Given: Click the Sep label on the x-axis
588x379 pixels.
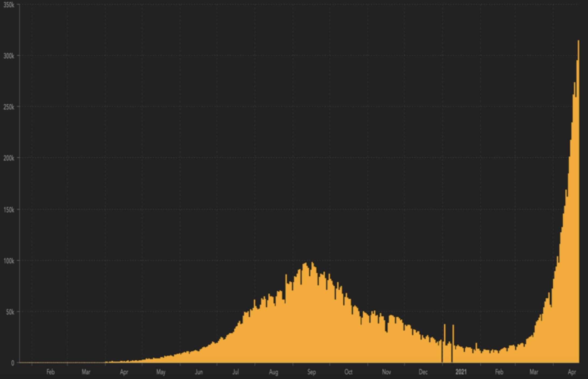Looking at the screenshot, I should [311, 372].
